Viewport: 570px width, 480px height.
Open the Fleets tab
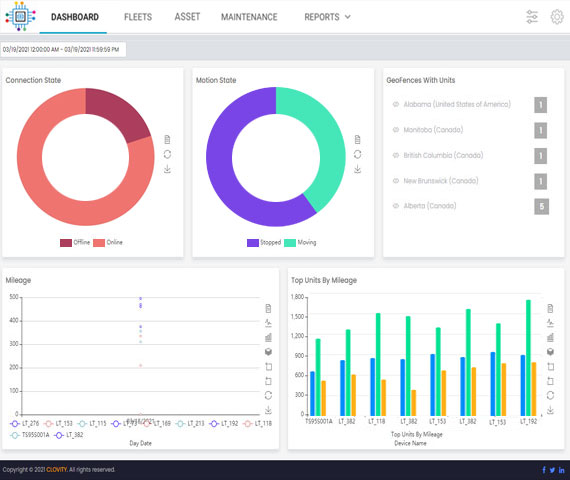pyautogui.click(x=138, y=17)
